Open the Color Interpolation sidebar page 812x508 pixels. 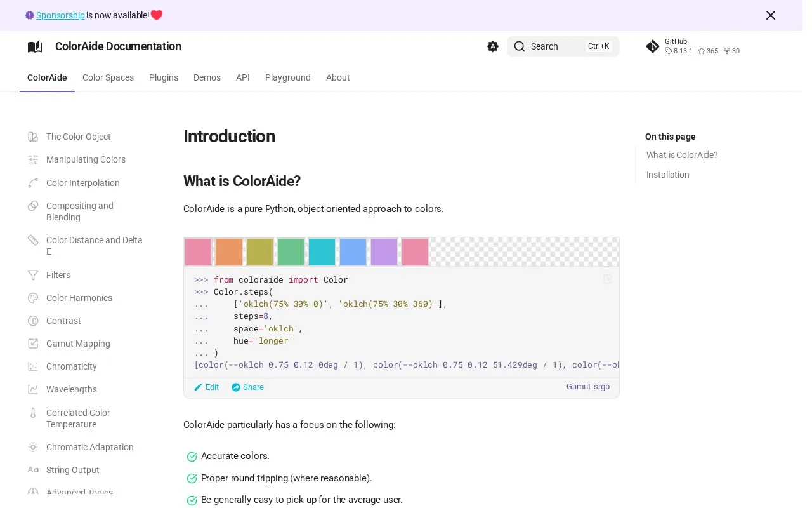pos(83,183)
